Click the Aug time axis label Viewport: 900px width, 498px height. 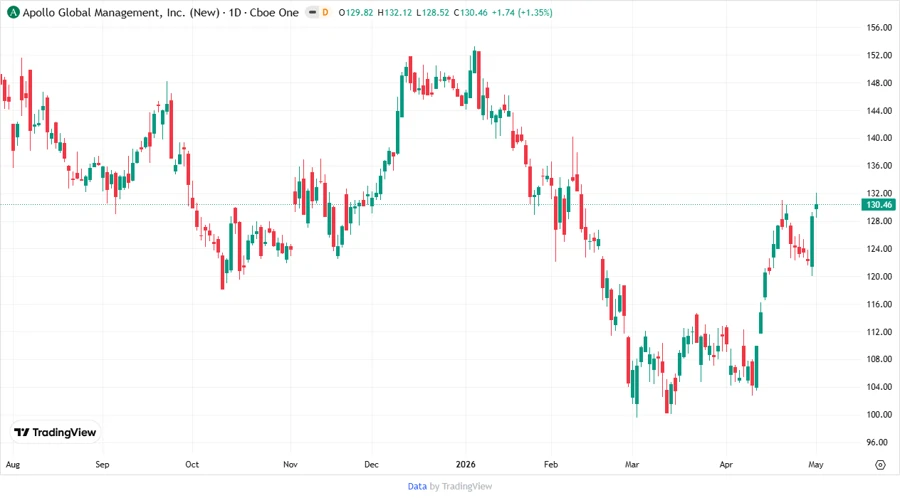13,465
